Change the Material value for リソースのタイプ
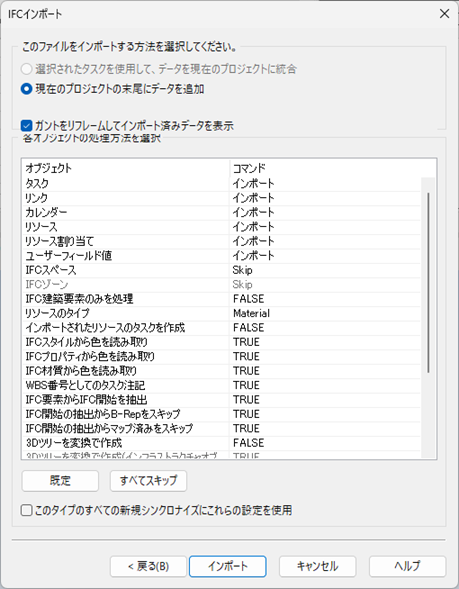The image size is (459, 589). [325, 313]
